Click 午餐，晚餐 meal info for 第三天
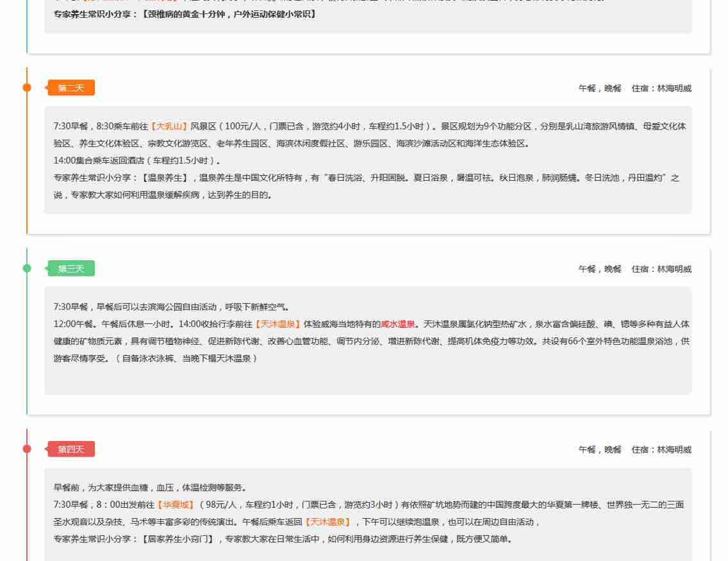Viewport: 728px width, 561px height. click(x=600, y=269)
